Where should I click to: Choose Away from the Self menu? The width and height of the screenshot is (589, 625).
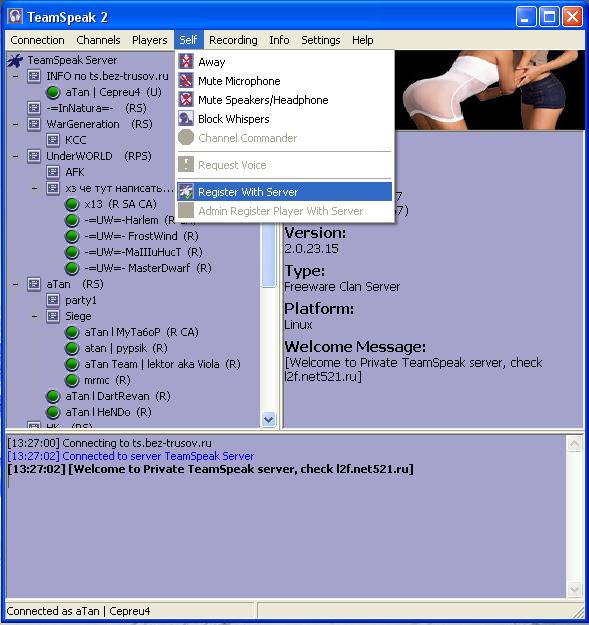pos(285,62)
